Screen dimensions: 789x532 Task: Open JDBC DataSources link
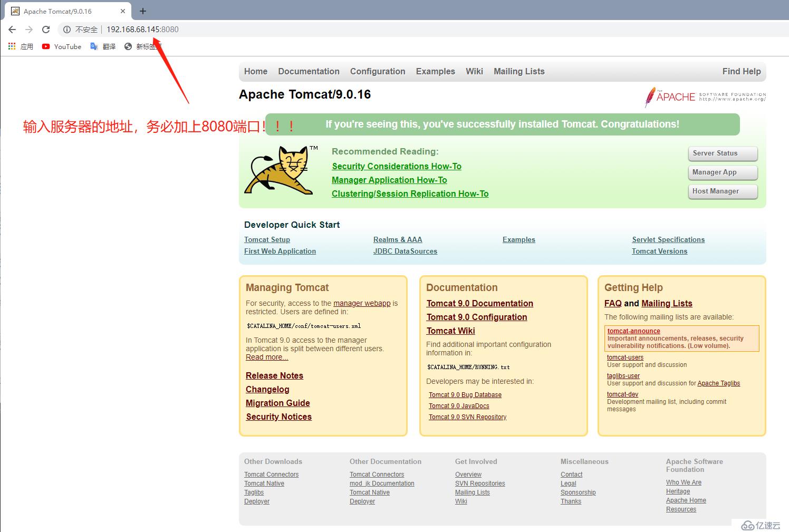405,251
